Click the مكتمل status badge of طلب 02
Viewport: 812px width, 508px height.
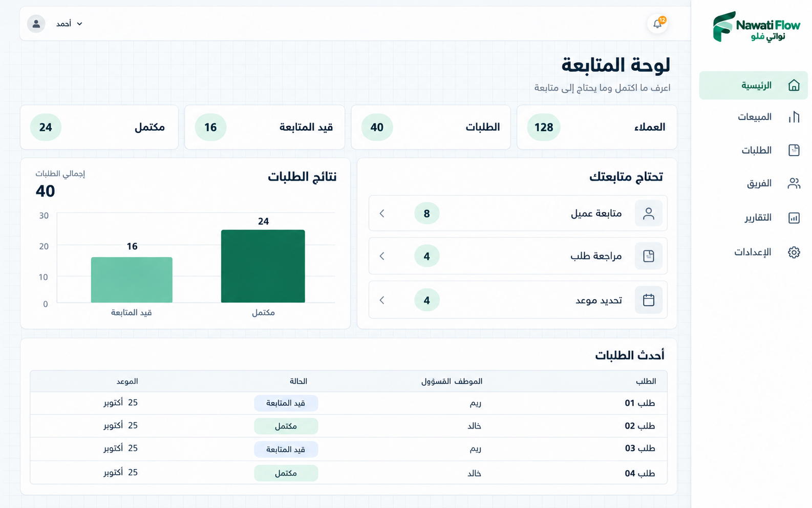(286, 426)
